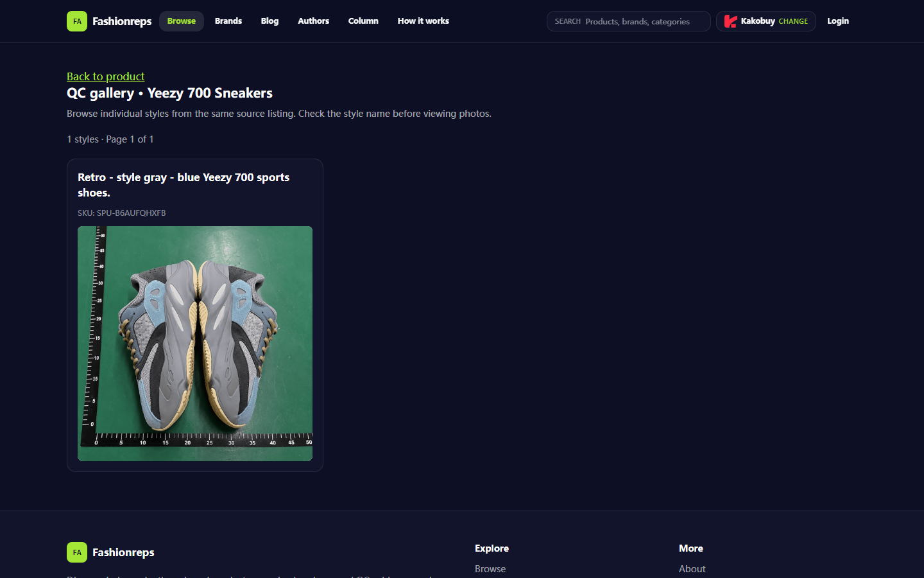The height and width of the screenshot is (578, 924).
Task: Open the Browse nav tab
Action: [x=182, y=21]
